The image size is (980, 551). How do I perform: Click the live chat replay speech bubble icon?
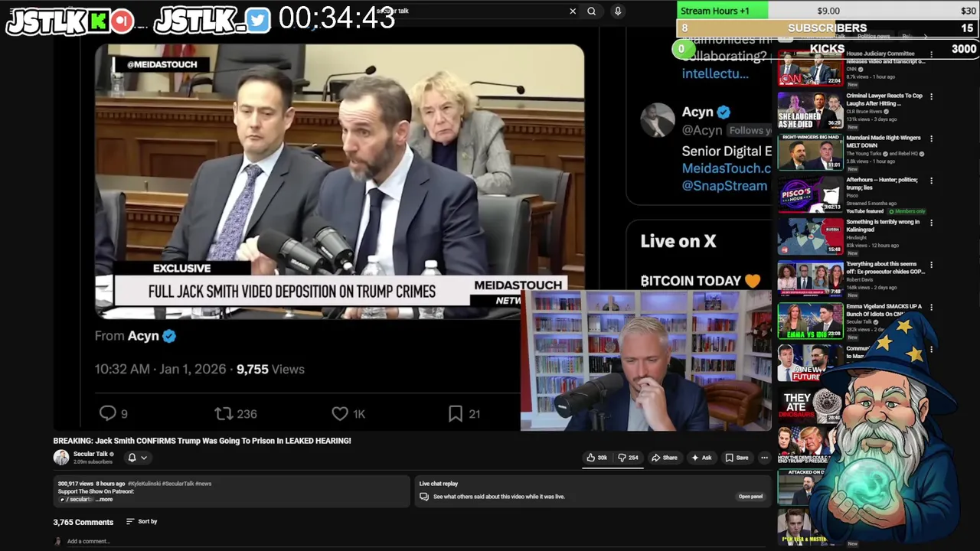[x=423, y=497]
